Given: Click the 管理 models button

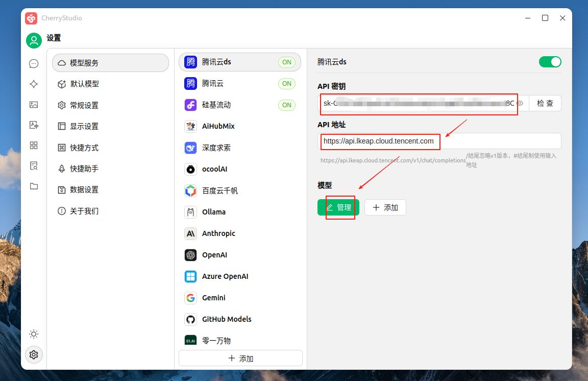Looking at the screenshot, I should pos(340,207).
